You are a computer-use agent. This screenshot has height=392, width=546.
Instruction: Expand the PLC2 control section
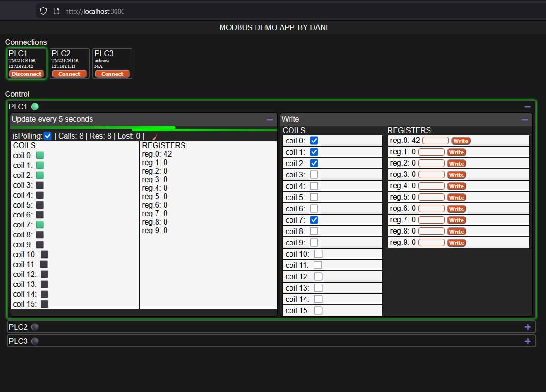(x=527, y=327)
